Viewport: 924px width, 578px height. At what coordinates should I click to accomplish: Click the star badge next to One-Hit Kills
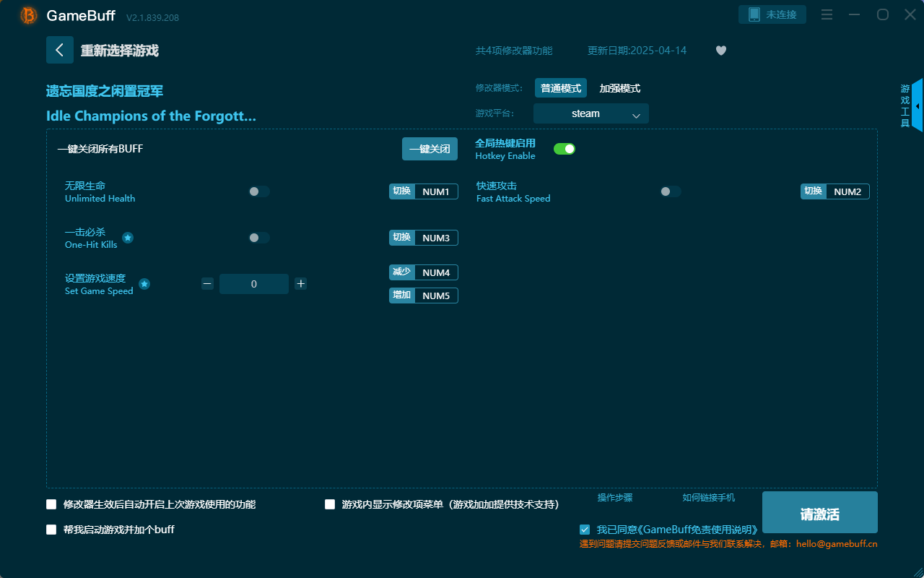click(x=127, y=238)
